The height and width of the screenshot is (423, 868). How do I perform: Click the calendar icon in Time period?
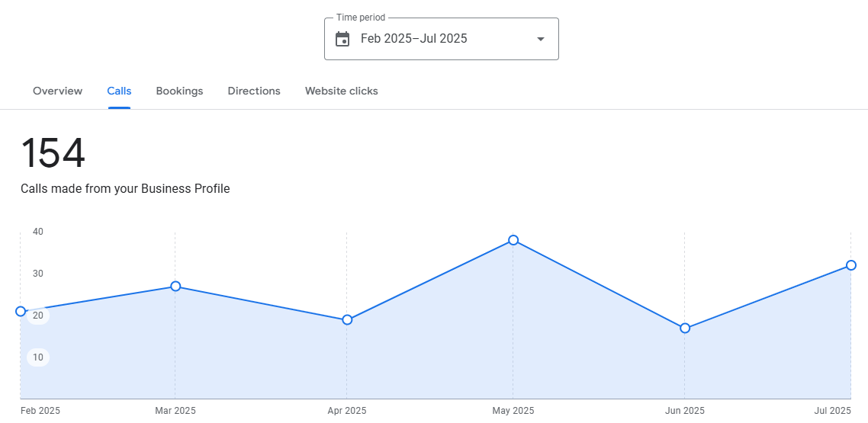342,39
